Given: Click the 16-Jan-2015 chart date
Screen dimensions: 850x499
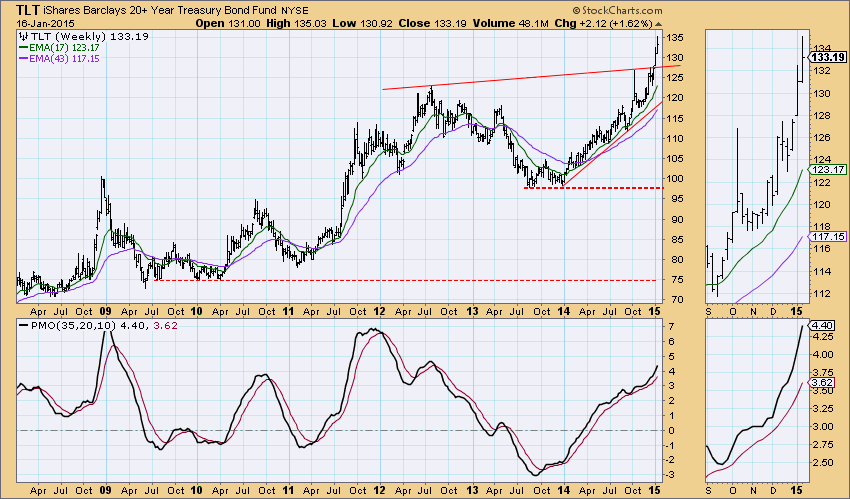Looking at the screenshot, I should coord(46,23).
